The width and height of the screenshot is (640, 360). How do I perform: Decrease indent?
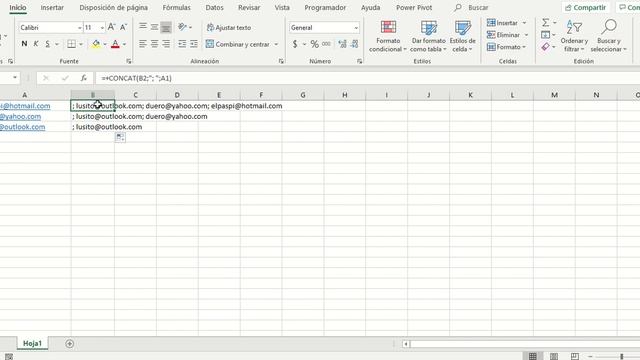pyautogui.click(x=182, y=44)
